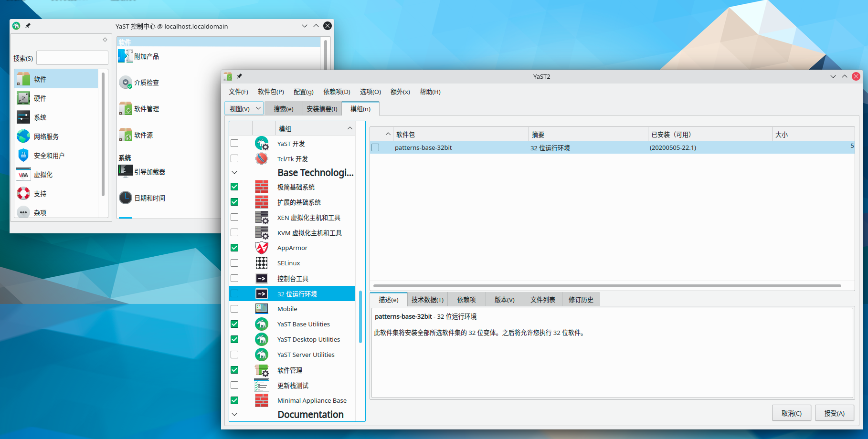Image resolution: width=868 pixels, height=439 pixels.
Task: Click the AppArmor shield icon
Action: tap(262, 248)
